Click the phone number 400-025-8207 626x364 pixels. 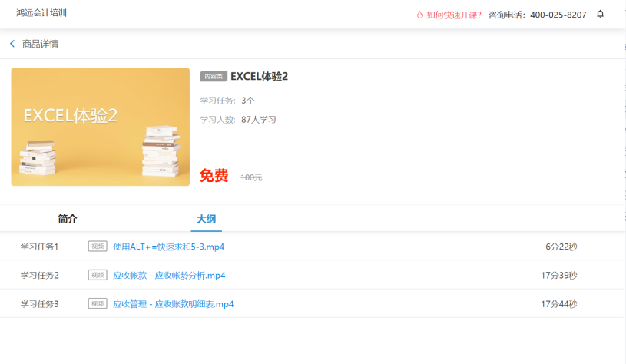click(558, 15)
